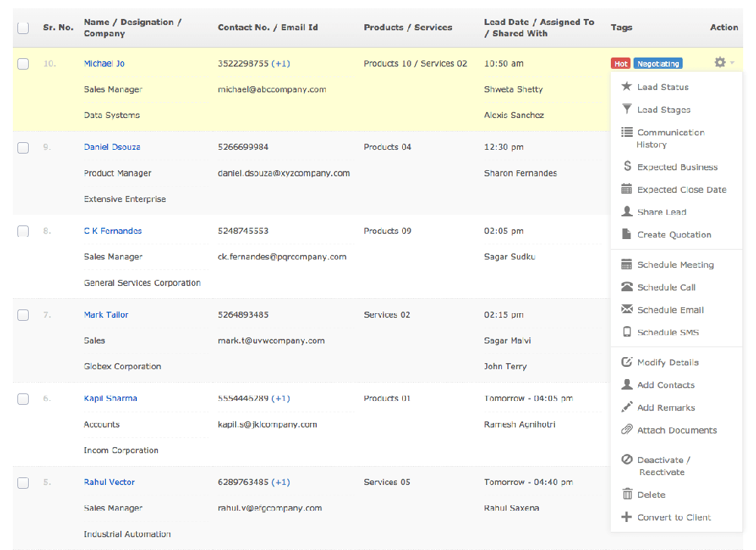Click the Tags column header
Image resolution: width=756 pixels, height=550 pixels.
[621, 27]
